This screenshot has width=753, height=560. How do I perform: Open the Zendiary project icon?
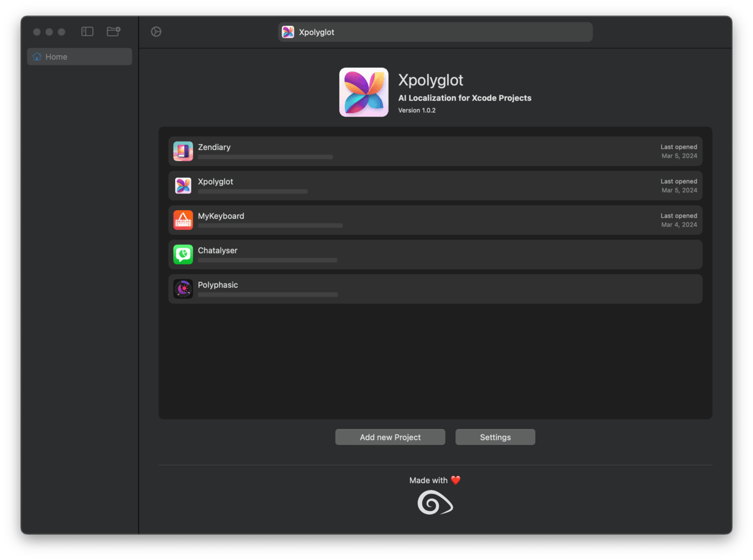pos(183,151)
